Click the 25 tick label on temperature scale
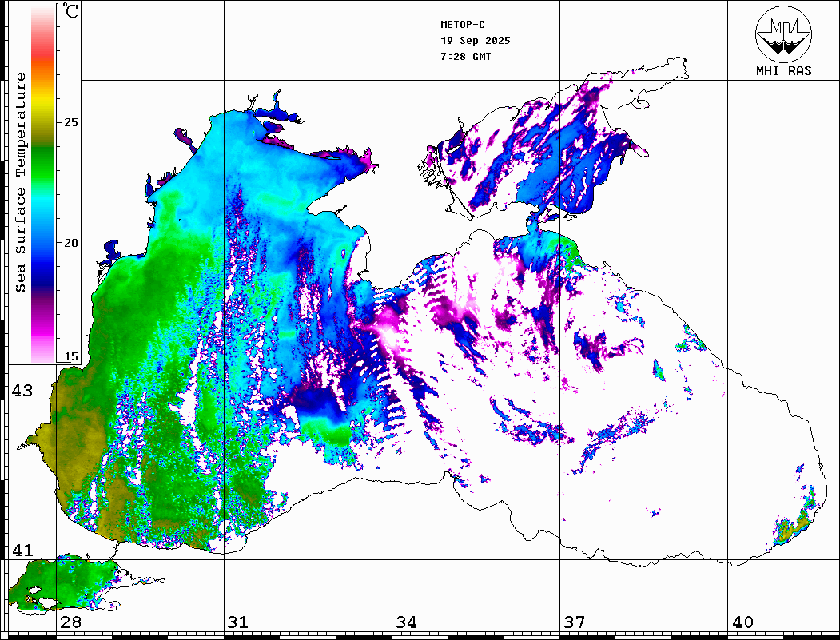Screen dimensions: 840x640 (71, 122)
